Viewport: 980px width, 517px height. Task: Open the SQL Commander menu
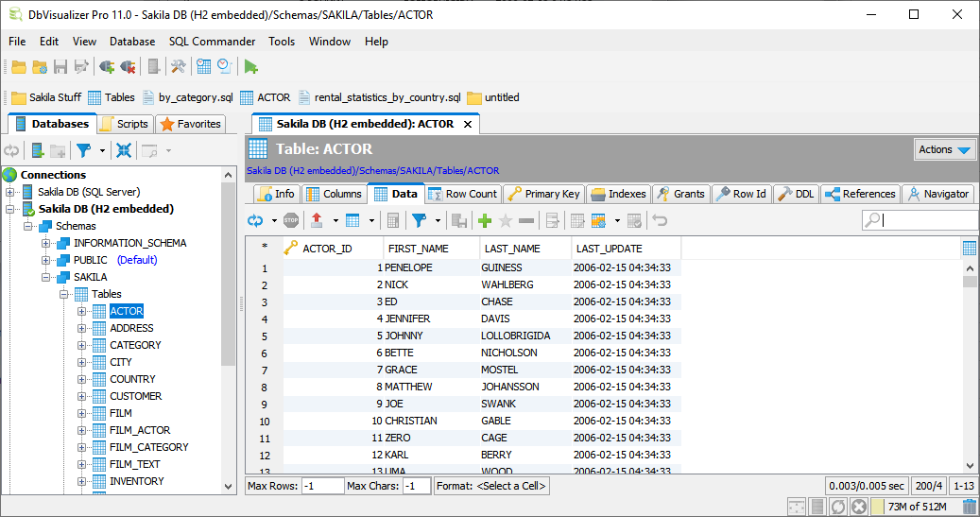(x=212, y=42)
